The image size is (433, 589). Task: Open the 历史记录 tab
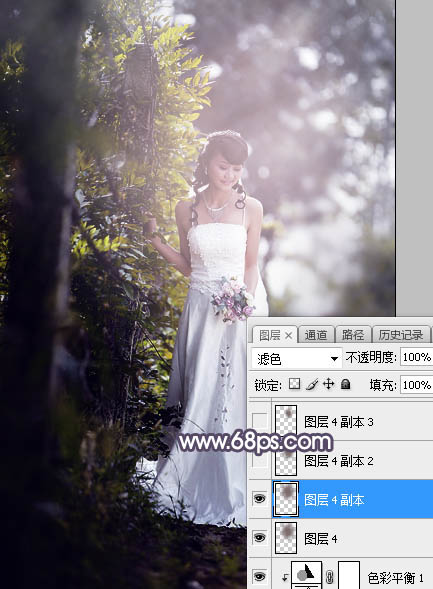click(x=400, y=335)
